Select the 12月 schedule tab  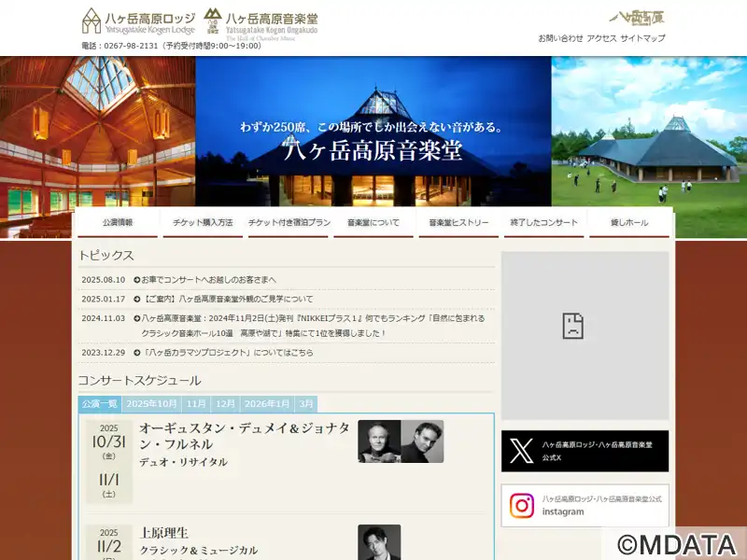(x=225, y=404)
